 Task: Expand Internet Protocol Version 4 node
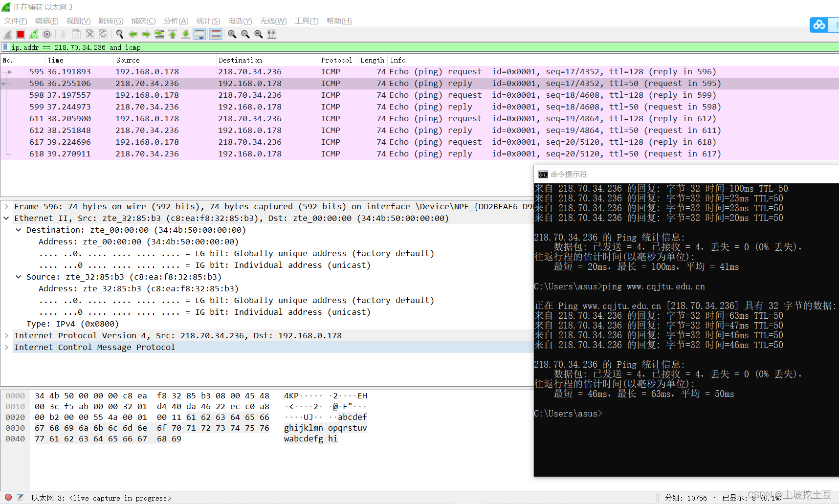(6, 336)
